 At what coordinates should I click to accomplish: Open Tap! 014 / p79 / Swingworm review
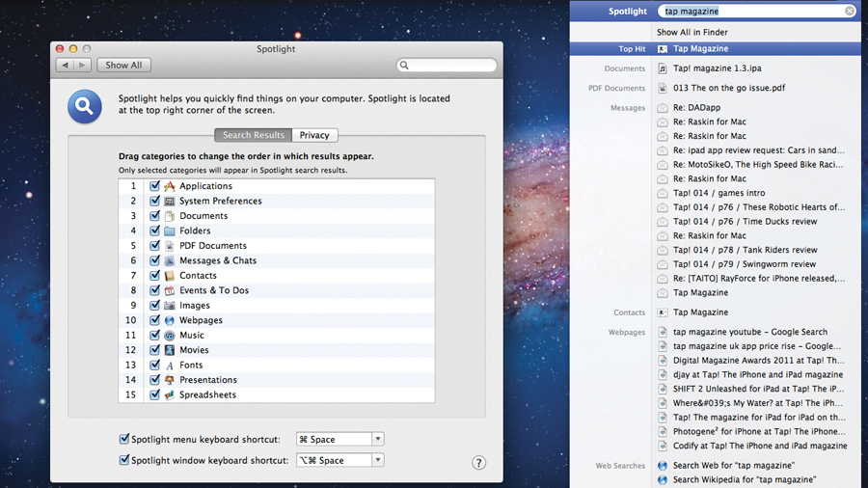click(x=744, y=264)
